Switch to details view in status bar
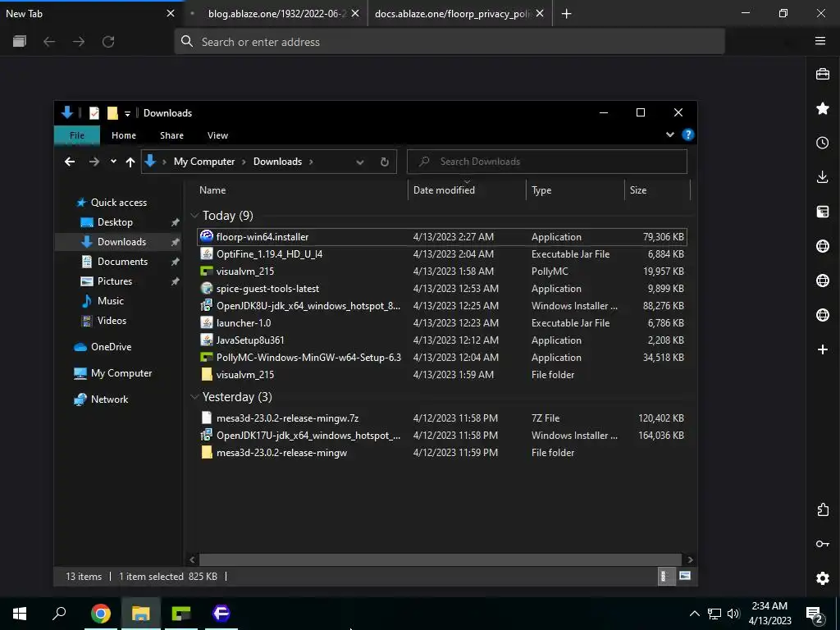Screen dimensions: 840x630 pyautogui.click(x=664, y=576)
